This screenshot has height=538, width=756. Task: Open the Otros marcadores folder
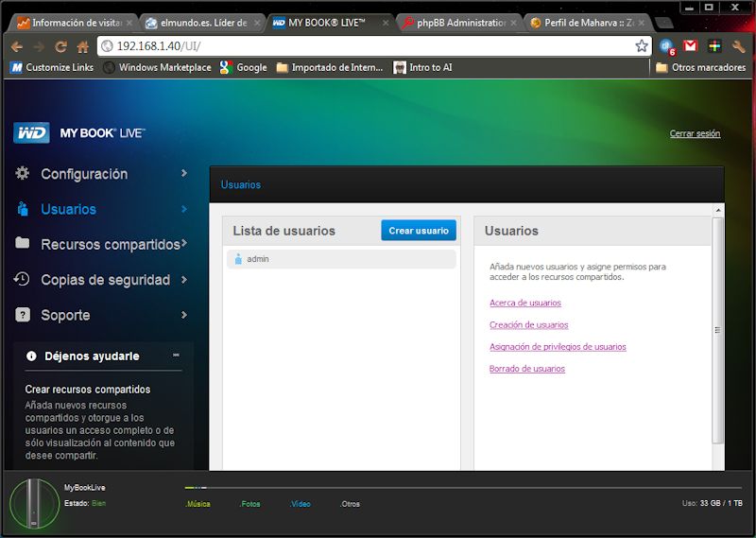tap(700, 67)
